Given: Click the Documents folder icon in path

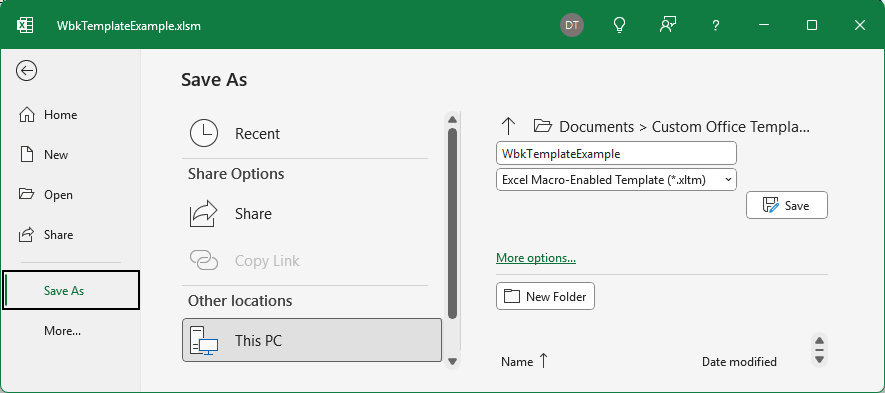Looking at the screenshot, I should tap(542, 126).
